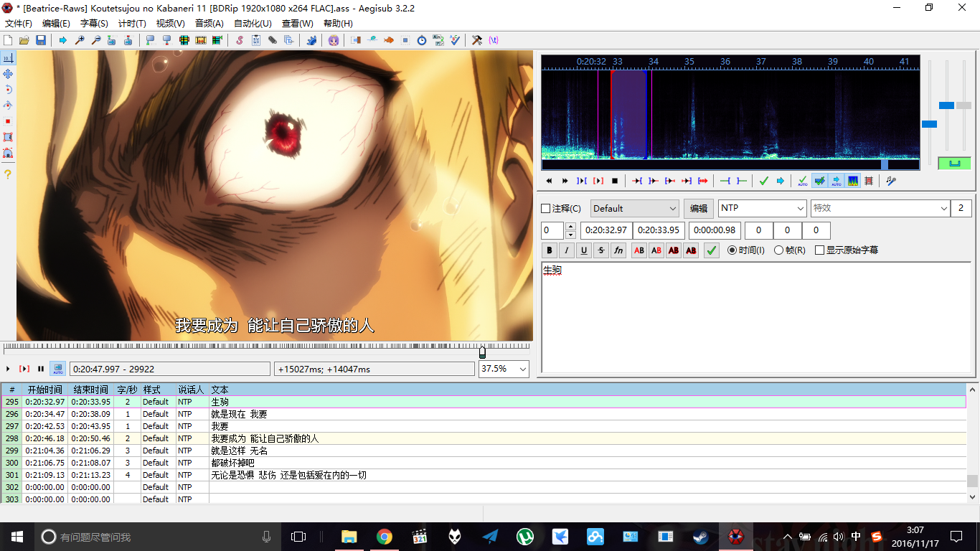Start video playback triangle button
The image size is (980, 551).
click(x=8, y=369)
